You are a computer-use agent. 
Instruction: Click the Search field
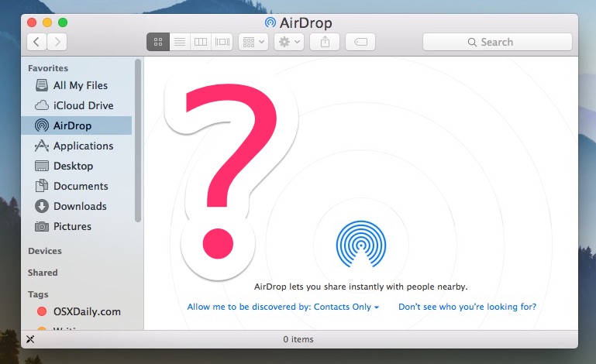point(497,42)
